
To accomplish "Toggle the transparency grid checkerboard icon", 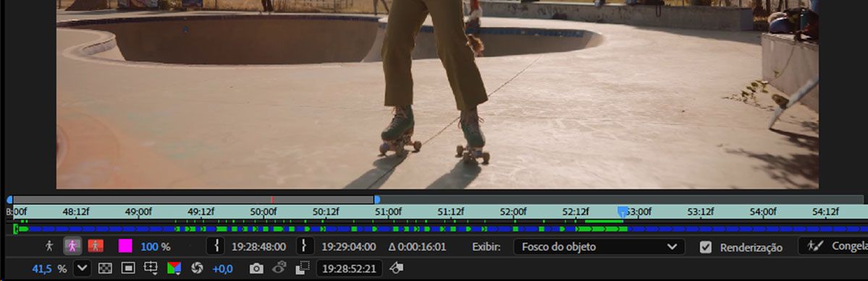I will tap(105, 269).
